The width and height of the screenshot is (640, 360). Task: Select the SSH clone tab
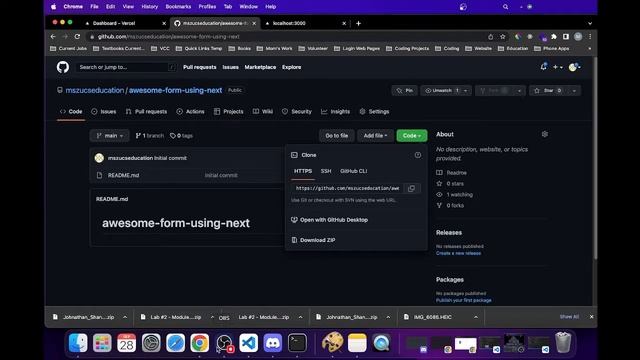(326, 171)
